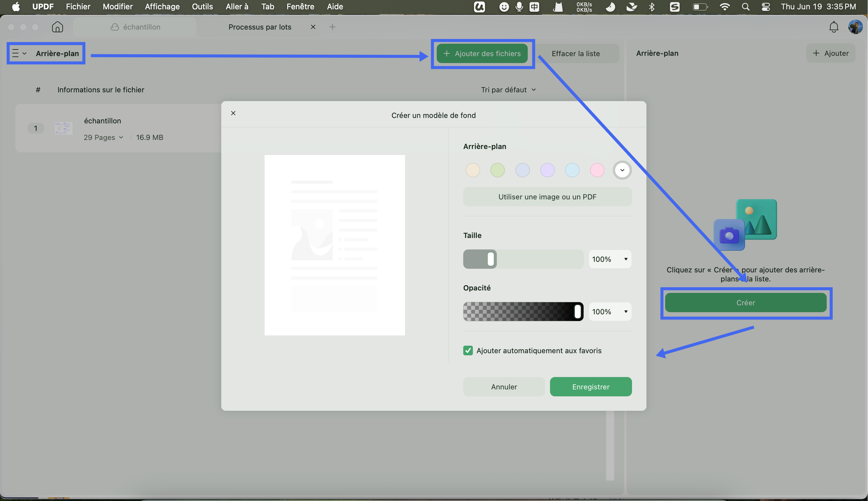Viewport: 868px width, 501px height.
Task: Click Utiliser une image ou un PDF
Action: coord(547,197)
